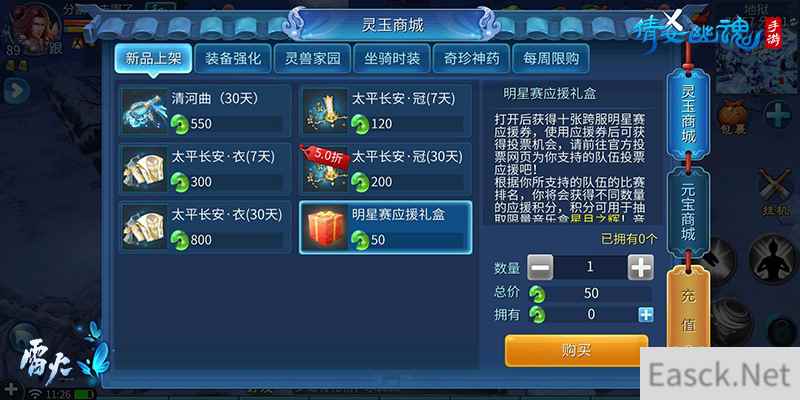Open the 充值 recharge tag
Image resolution: width=800 pixels, height=400 pixels.
688,311
